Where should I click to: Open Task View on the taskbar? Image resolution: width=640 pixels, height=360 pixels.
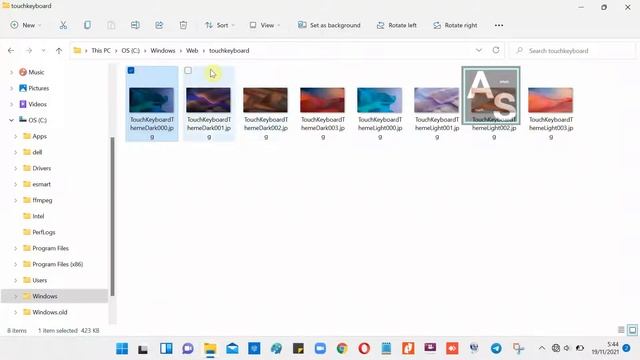(x=143, y=349)
